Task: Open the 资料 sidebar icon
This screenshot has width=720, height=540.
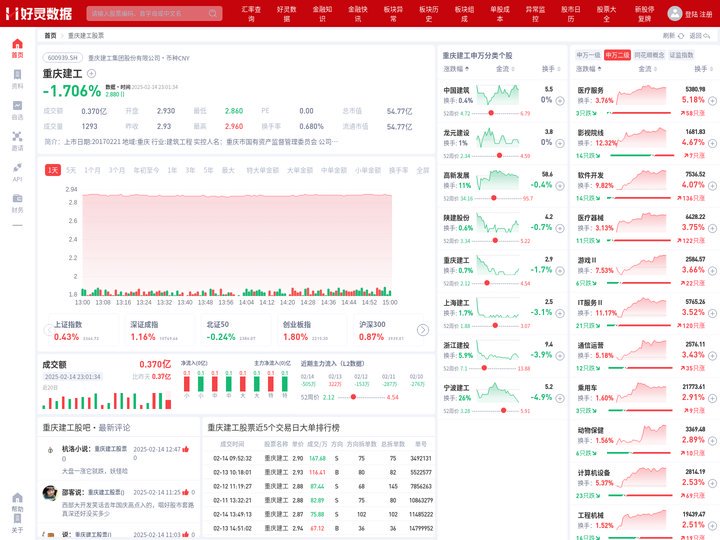Action: 17,79
